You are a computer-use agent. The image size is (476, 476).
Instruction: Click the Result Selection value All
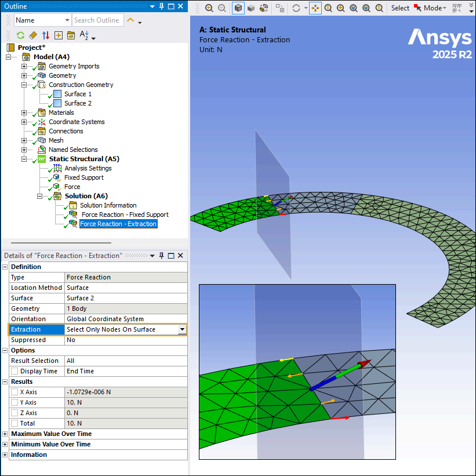(x=126, y=361)
